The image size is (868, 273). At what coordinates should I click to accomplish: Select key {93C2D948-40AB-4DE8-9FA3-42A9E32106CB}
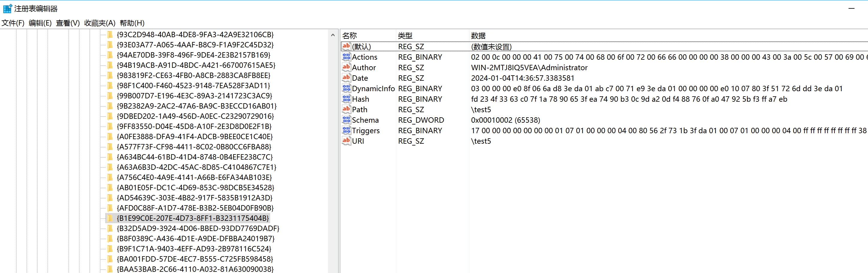195,35
